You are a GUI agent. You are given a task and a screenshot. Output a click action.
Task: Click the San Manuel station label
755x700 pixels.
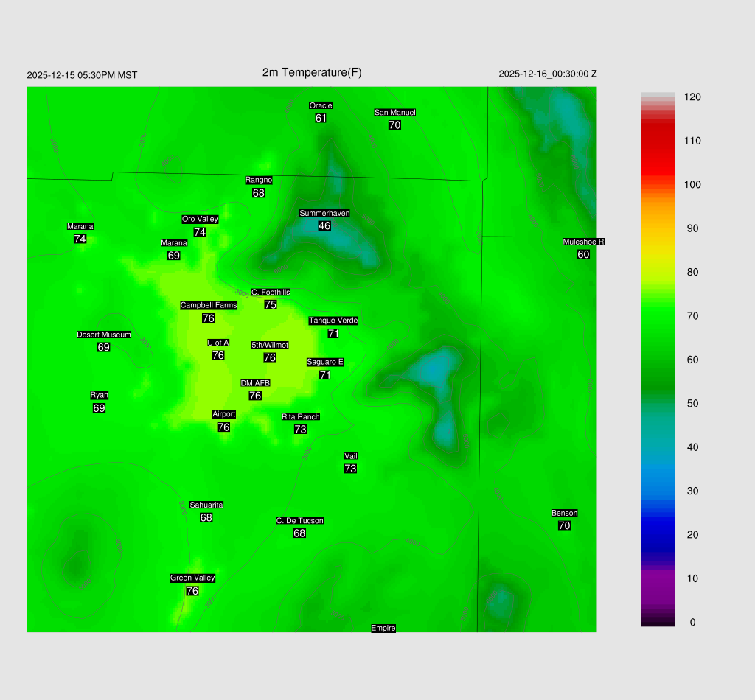click(x=394, y=113)
